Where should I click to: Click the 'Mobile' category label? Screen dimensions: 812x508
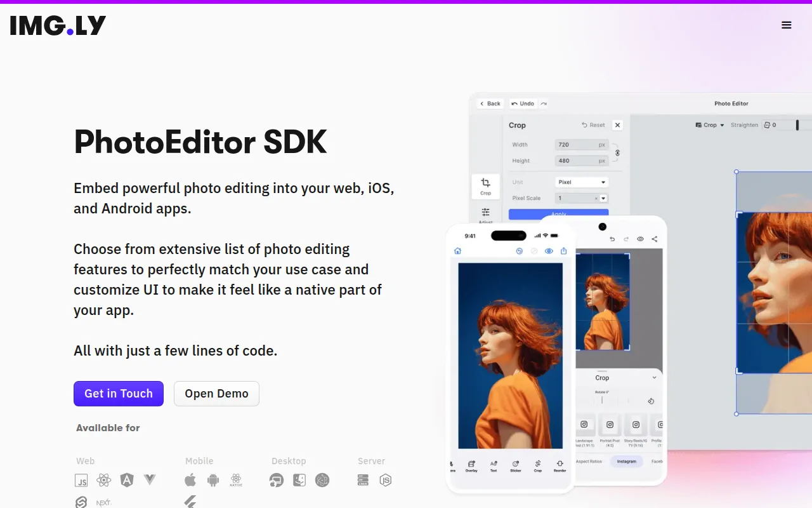[x=199, y=461]
